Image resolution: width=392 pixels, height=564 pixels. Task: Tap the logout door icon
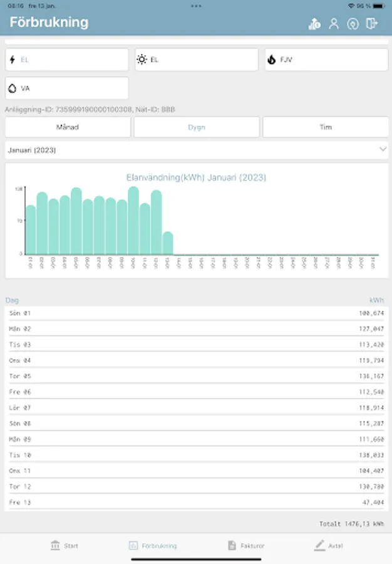(x=372, y=24)
